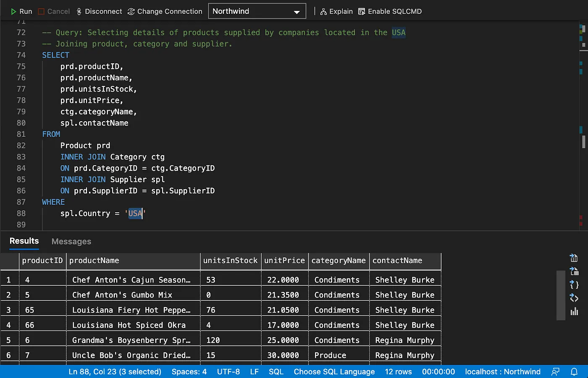The height and width of the screenshot is (378, 588).
Task: Click the contactName column header
Action: pos(405,261)
